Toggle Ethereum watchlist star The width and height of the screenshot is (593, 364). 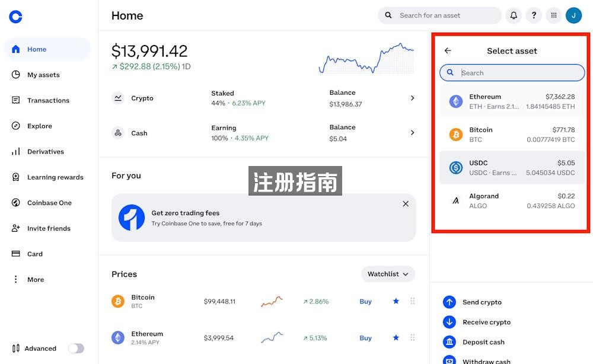(396, 337)
